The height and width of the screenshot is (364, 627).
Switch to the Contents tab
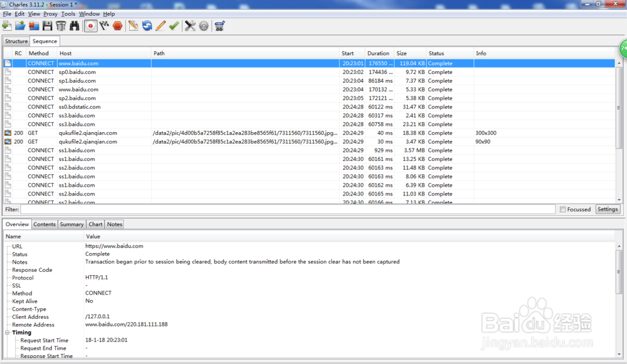pos(45,224)
